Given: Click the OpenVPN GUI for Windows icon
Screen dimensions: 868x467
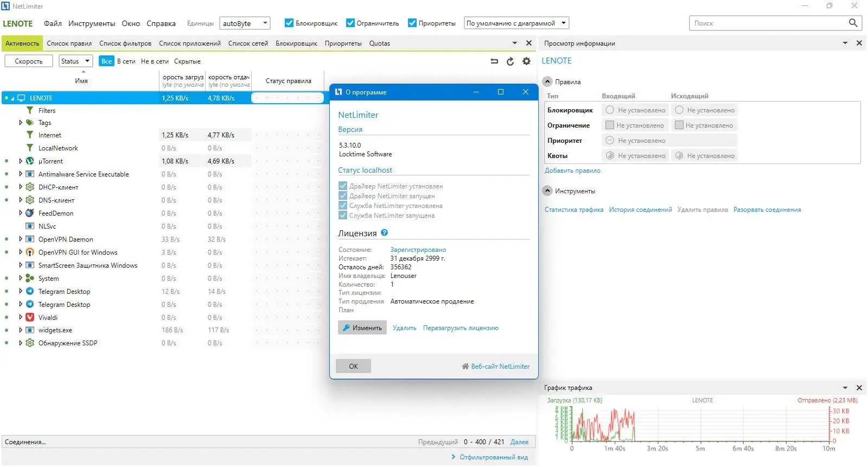Looking at the screenshot, I should tap(30, 253).
